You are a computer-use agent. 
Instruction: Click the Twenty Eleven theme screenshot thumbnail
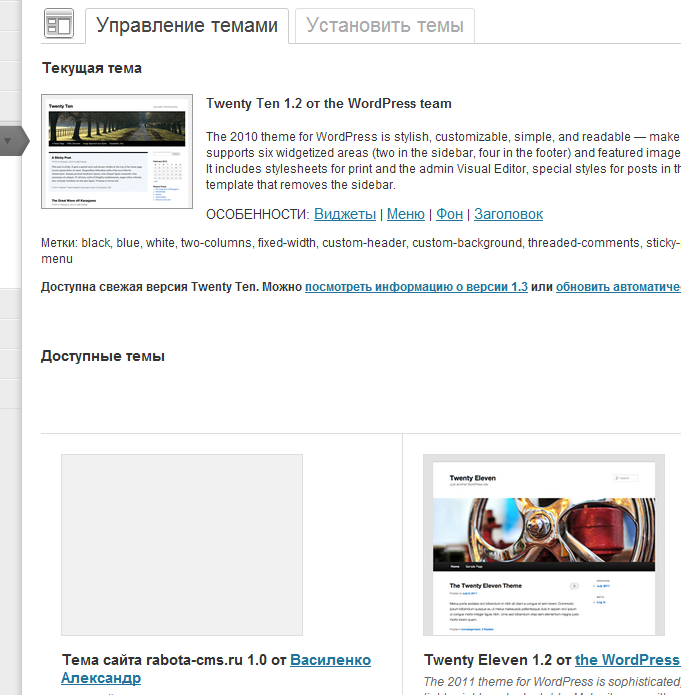[544, 545]
